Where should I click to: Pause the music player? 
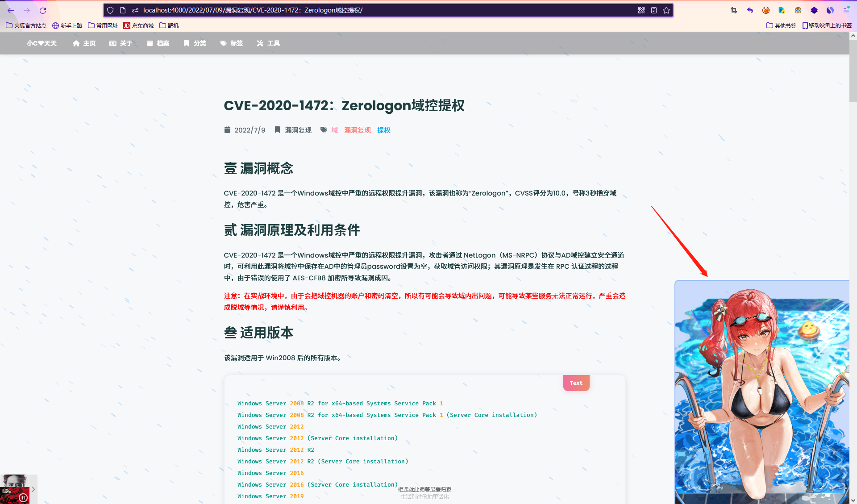[23, 497]
